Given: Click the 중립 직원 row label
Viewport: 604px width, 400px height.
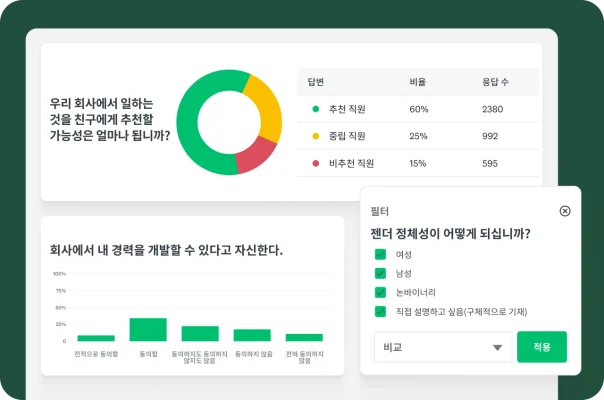Looking at the screenshot, I should click(x=347, y=136).
